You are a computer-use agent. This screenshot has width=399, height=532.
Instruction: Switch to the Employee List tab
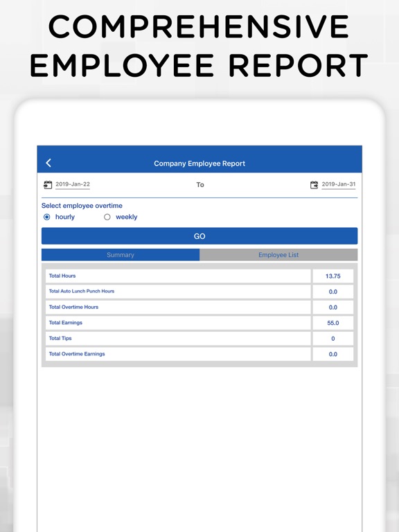[x=278, y=255]
